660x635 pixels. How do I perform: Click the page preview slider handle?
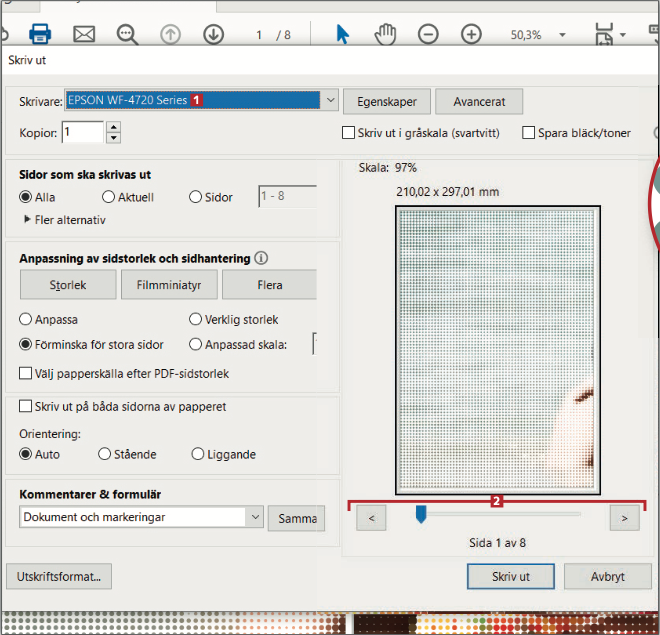coord(421,515)
